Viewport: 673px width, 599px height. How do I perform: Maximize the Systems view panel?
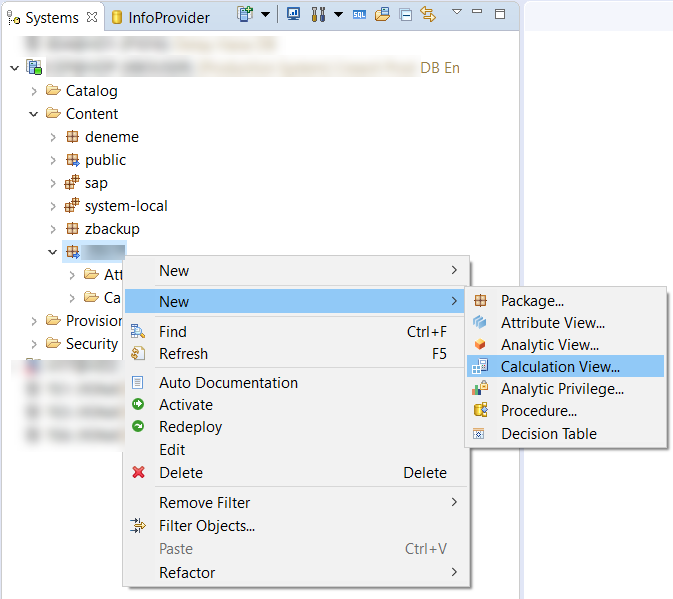pos(500,14)
